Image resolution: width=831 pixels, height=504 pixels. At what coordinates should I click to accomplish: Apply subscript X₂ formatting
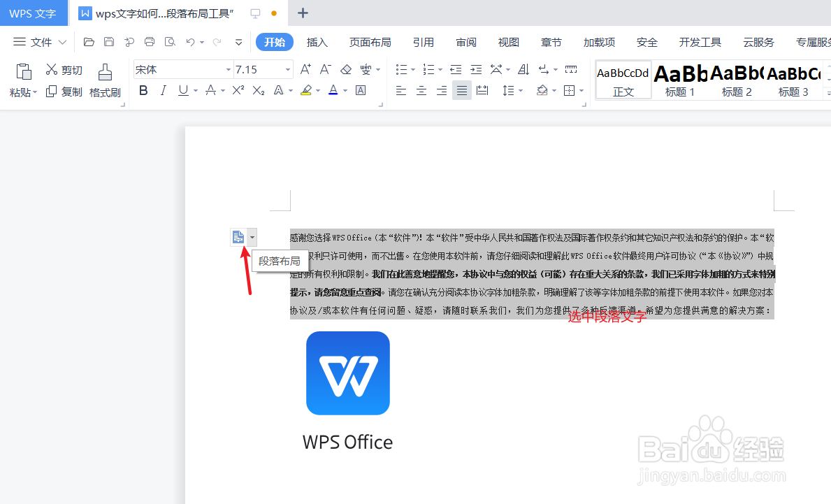click(x=258, y=91)
